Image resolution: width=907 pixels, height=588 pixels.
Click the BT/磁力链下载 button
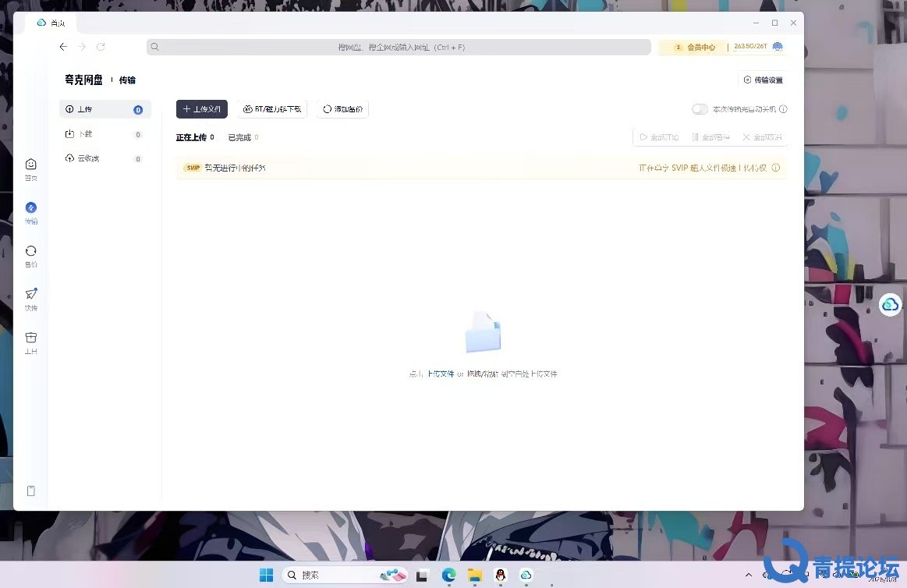(x=272, y=109)
